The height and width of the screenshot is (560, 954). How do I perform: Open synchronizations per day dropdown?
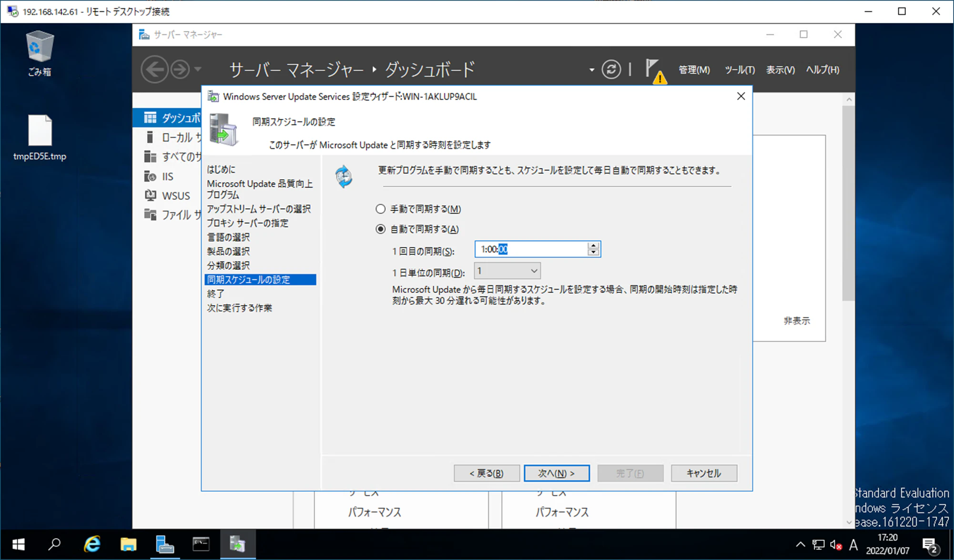(507, 271)
